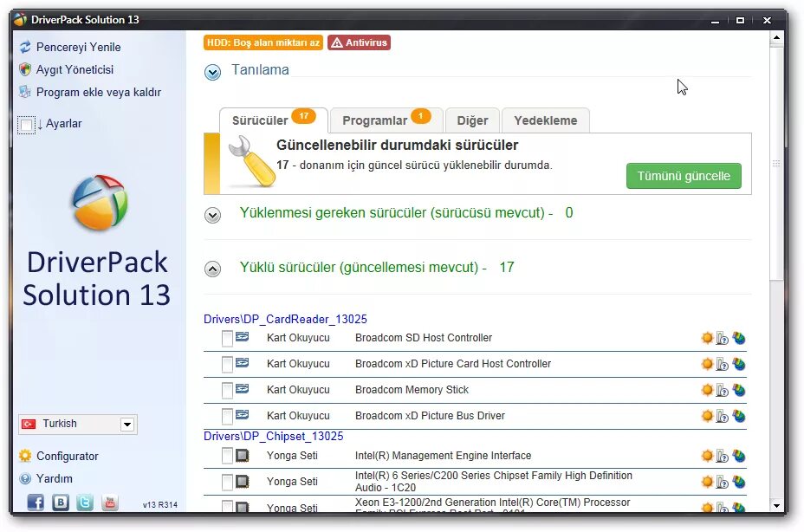Open Drivers\DP_Chipset_13025 link
The height and width of the screenshot is (532, 804).
273,436
